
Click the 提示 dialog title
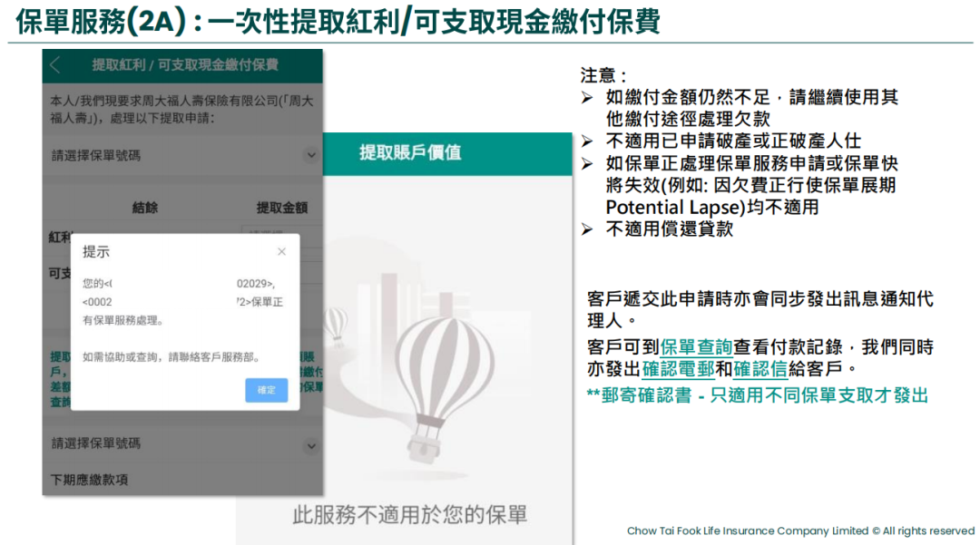(x=96, y=251)
